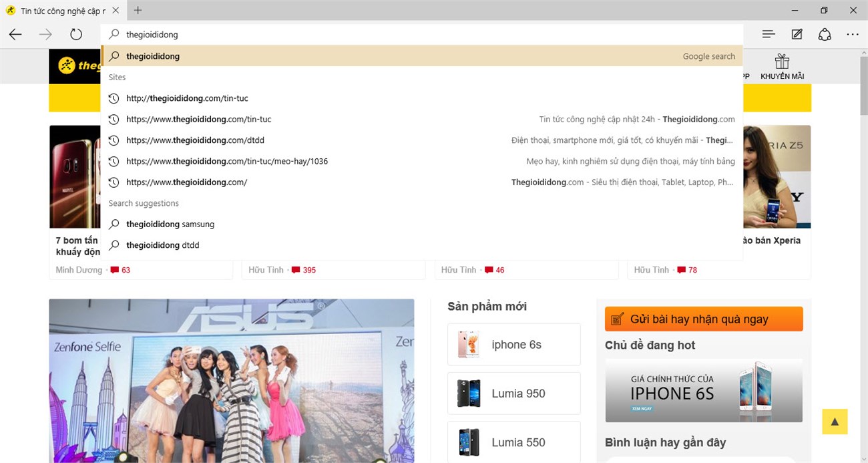This screenshot has width=868, height=463.
Task: Select history entry https://www.thegioididong.com/dtdd
Action: coord(195,140)
